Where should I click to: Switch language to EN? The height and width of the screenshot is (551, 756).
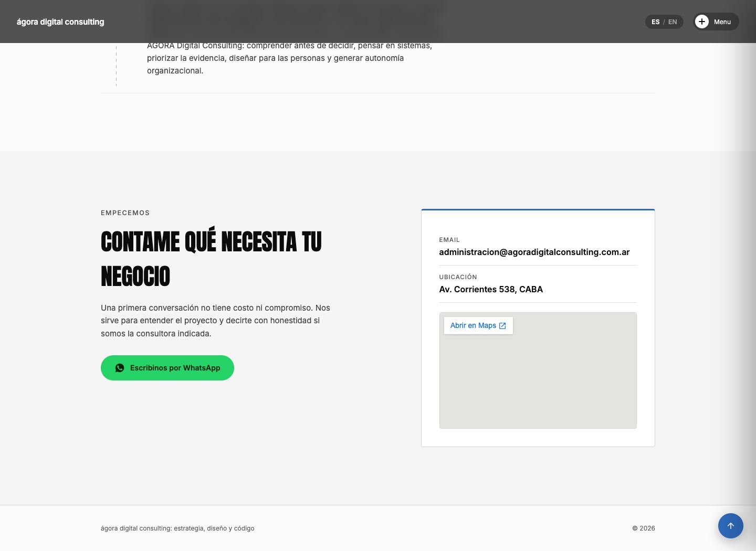click(x=673, y=22)
